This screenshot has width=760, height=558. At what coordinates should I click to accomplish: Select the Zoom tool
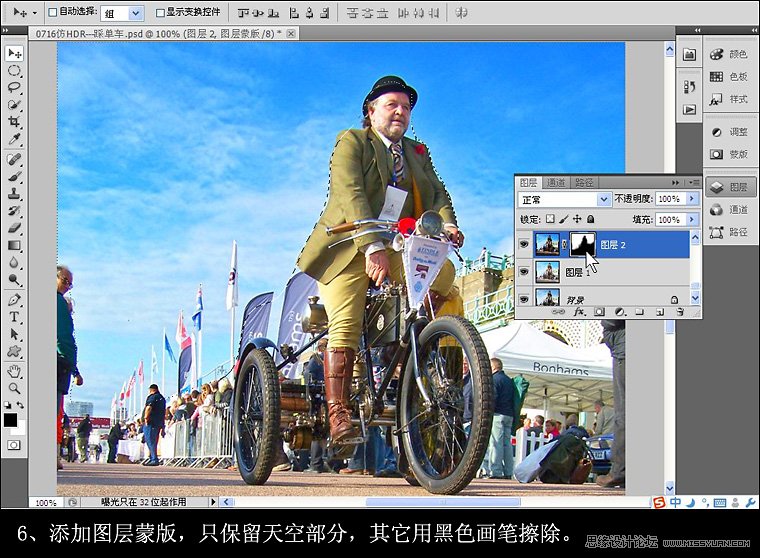14,388
